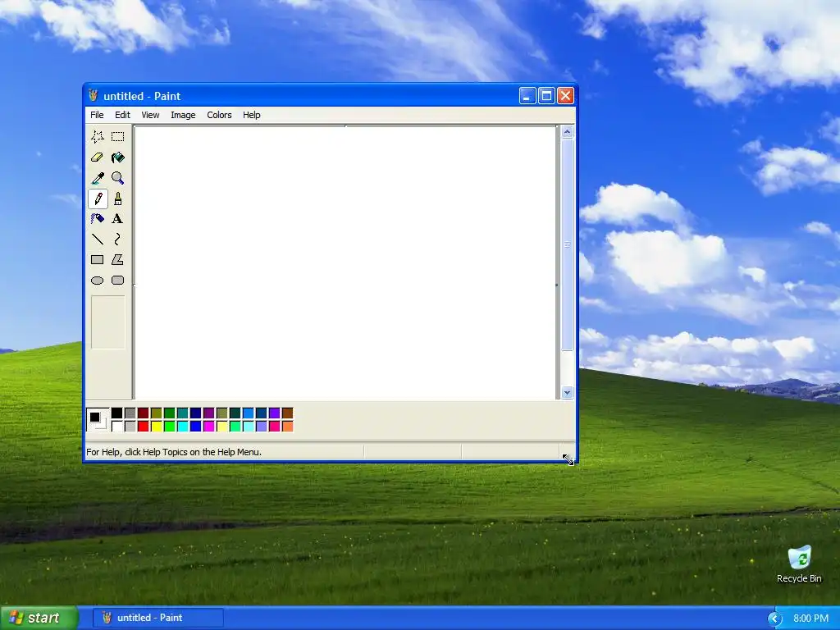Select the straight Line tool
Image resolution: width=840 pixels, height=630 pixels.
pyautogui.click(x=98, y=240)
